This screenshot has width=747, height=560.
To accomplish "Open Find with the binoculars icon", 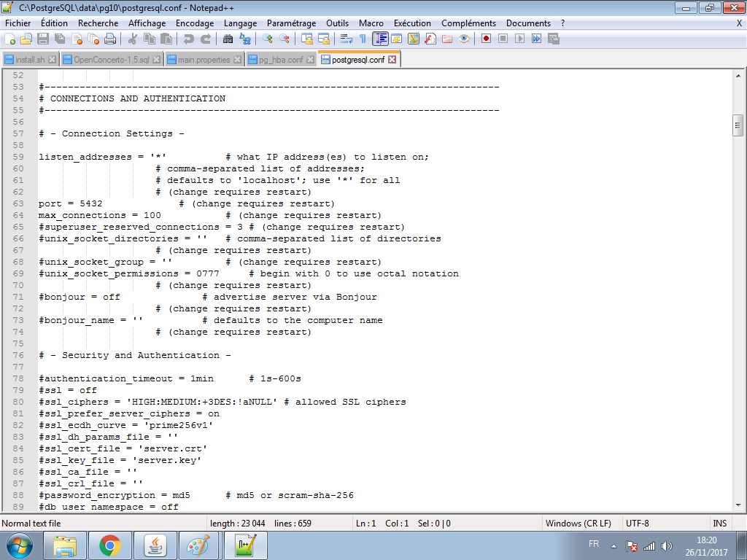I will click(x=228, y=39).
